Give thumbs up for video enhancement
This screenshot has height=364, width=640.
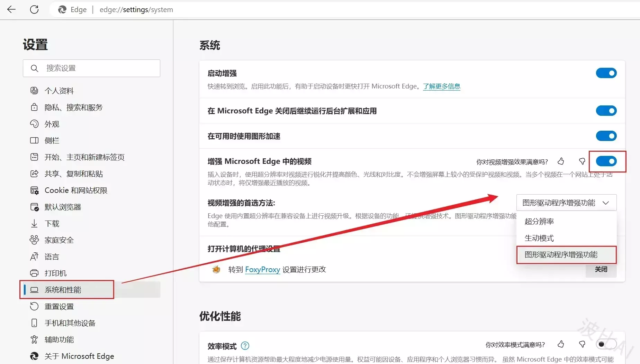pos(561,161)
